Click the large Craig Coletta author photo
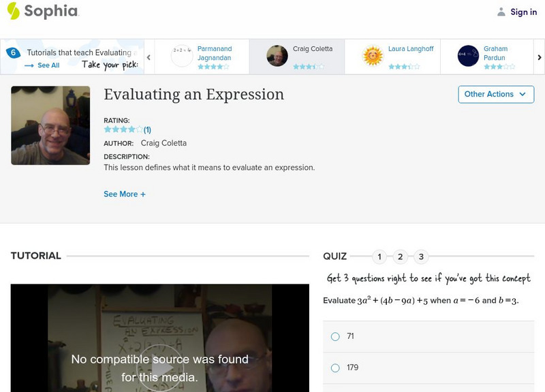The image size is (545, 392). 50,125
